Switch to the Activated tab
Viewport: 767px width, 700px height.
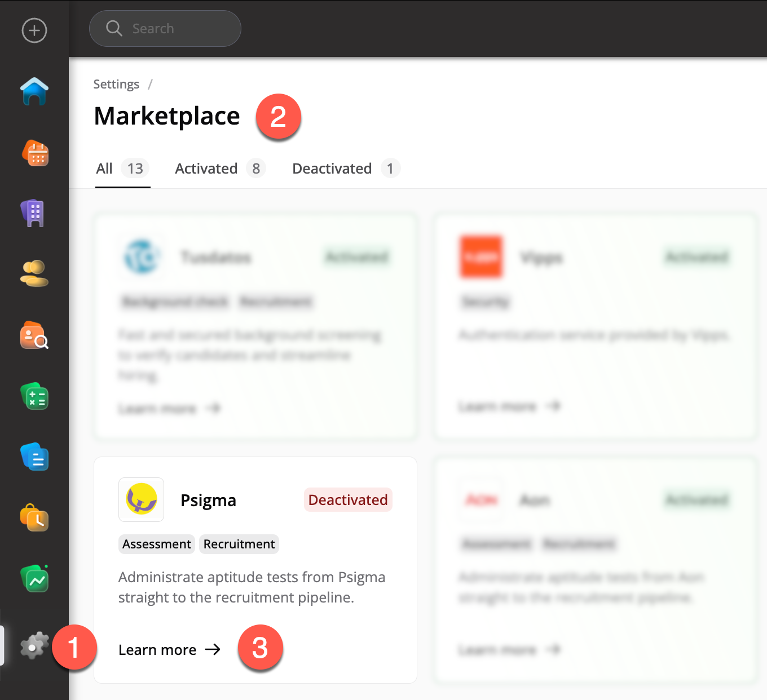(219, 169)
